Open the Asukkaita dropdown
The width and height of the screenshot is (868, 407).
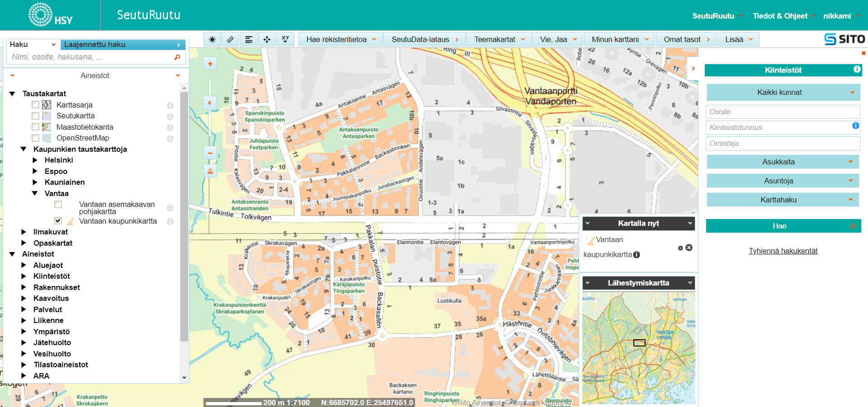(783, 162)
